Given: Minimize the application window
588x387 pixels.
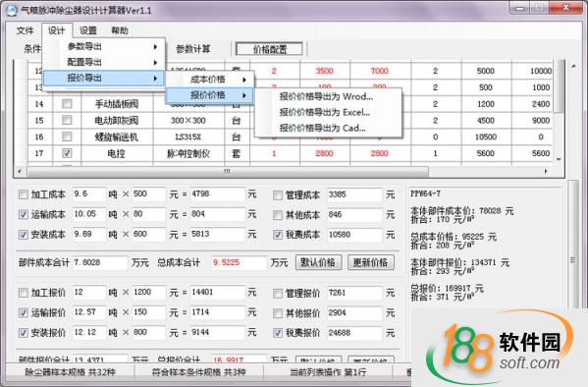Looking at the screenshot, I should point(519,8).
